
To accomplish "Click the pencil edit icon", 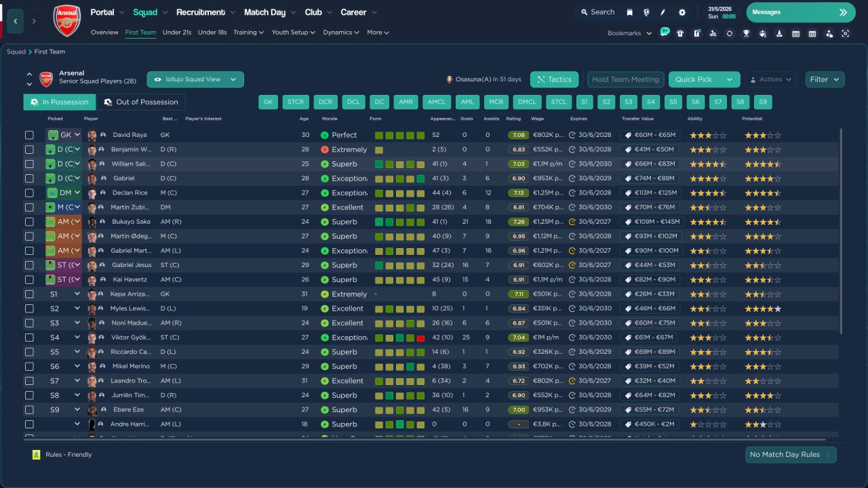I will pyautogui.click(x=663, y=12).
